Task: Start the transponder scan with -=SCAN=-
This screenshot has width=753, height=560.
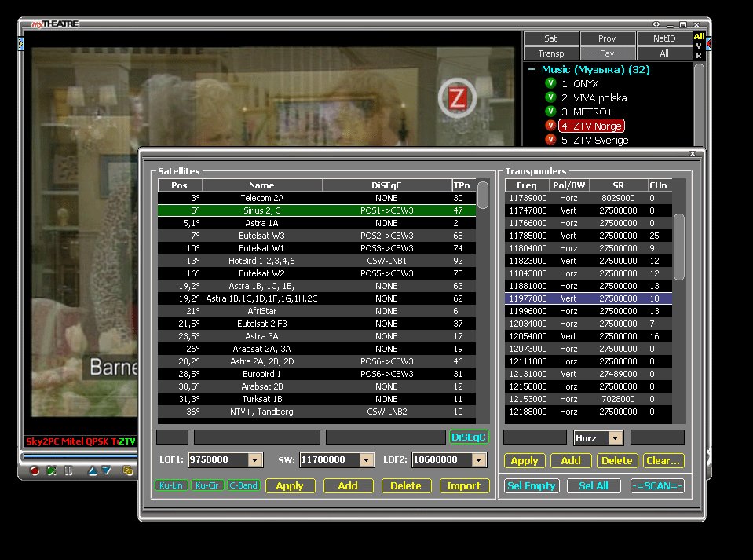Action: [657, 485]
